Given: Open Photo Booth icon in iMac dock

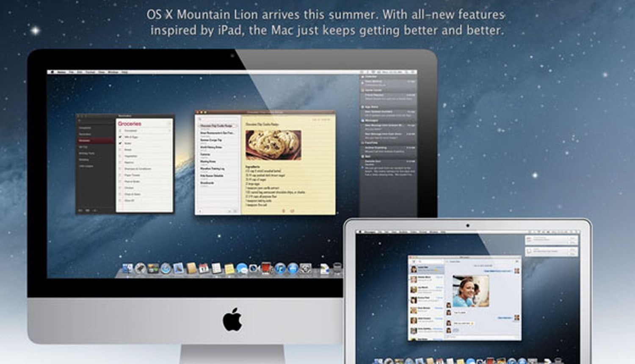Looking at the screenshot, I should (x=266, y=268).
